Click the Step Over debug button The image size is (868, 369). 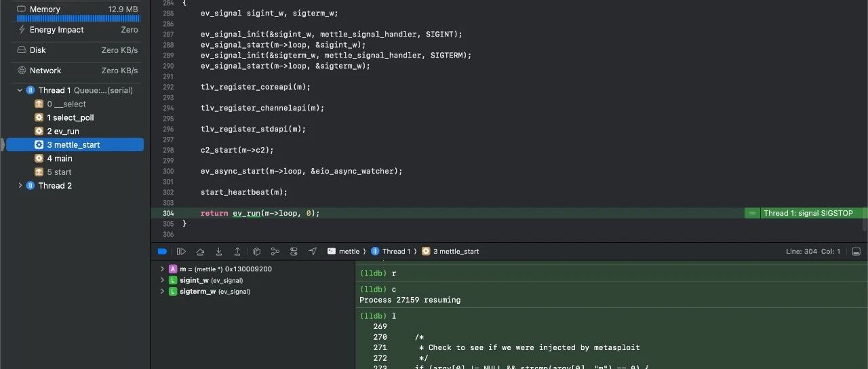tap(200, 251)
